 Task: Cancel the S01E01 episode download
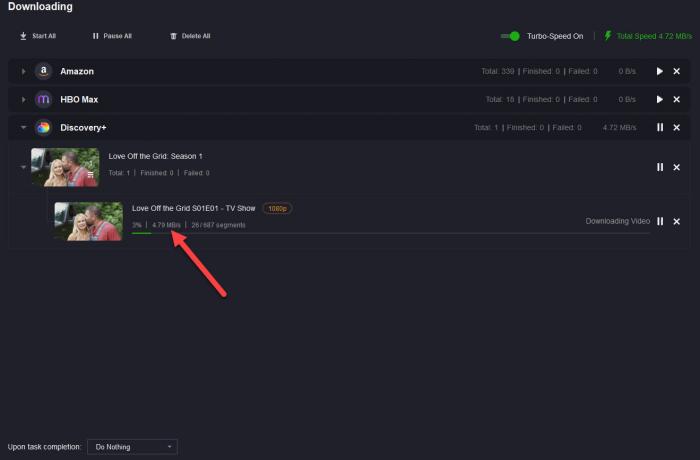[x=677, y=221]
